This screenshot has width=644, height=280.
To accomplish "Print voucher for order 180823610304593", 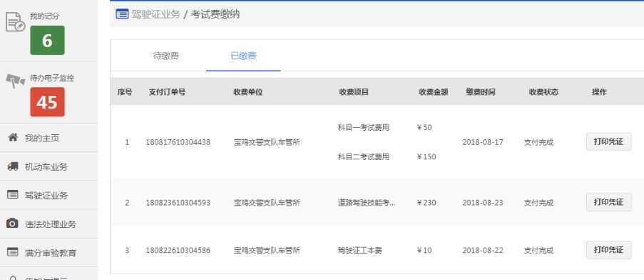I will (608, 202).
